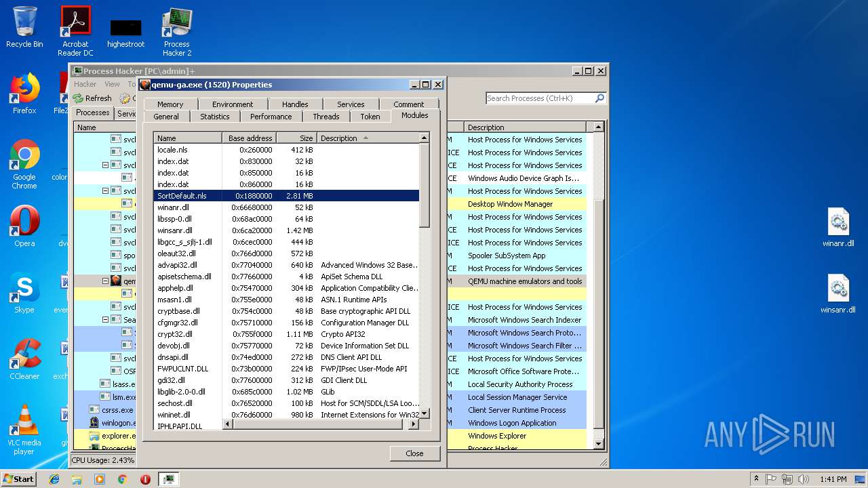This screenshot has height=488, width=868.
Task: Open Chrome from the taskbar
Action: coord(122,479)
